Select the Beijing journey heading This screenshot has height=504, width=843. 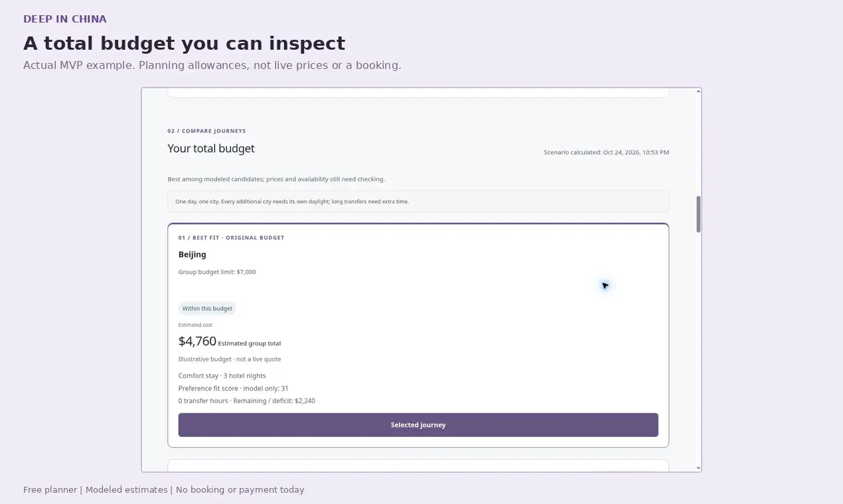192,255
